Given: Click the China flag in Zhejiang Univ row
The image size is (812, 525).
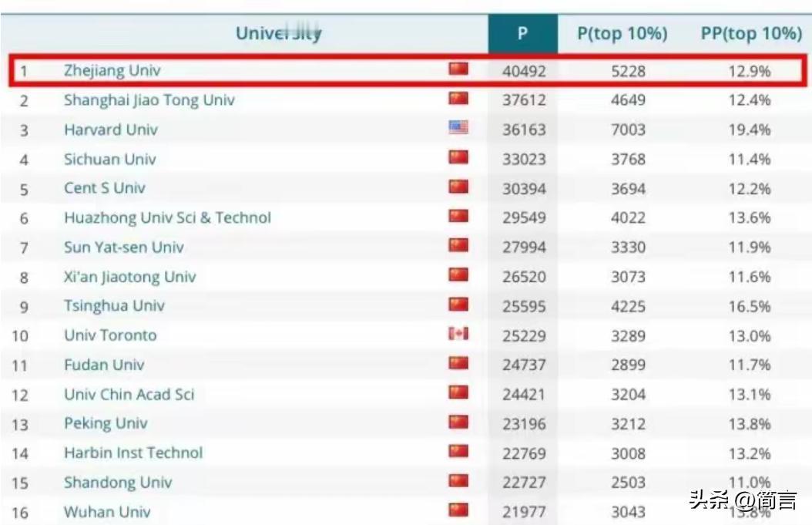Looking at the screenshot, I should click(x=458, y=69).
